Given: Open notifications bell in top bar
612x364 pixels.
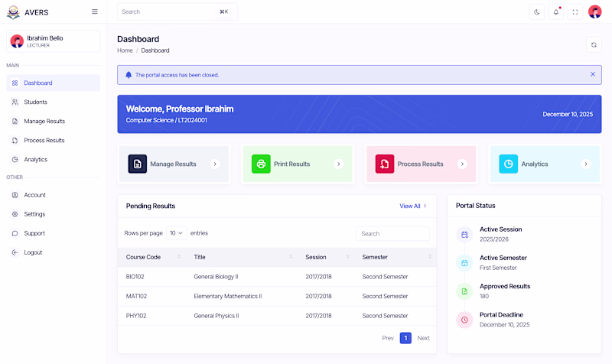Looking at the screenshot, I should pyautogui.click(x=556, y=12).
